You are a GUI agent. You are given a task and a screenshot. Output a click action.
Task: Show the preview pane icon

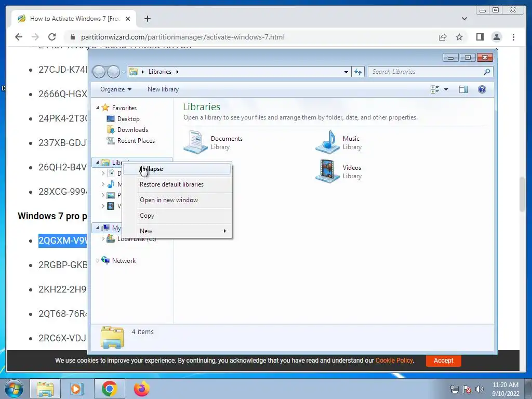pos(463,89)
